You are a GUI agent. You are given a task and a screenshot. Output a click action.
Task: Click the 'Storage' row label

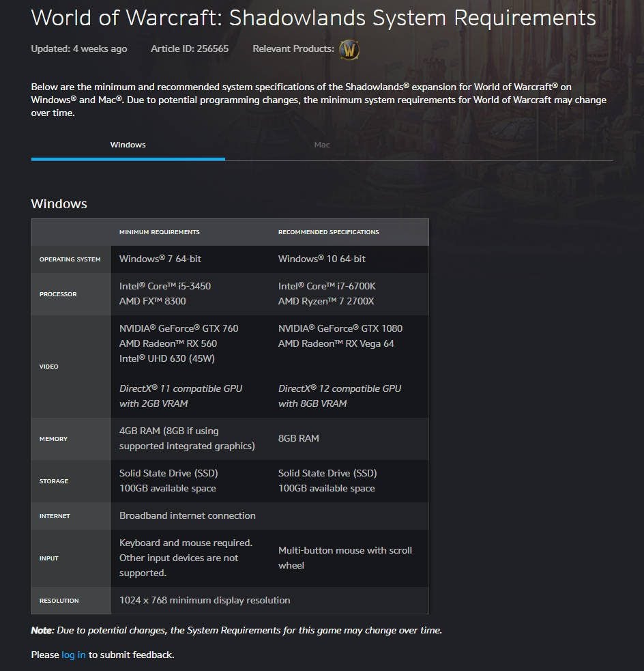pos(54,481)
